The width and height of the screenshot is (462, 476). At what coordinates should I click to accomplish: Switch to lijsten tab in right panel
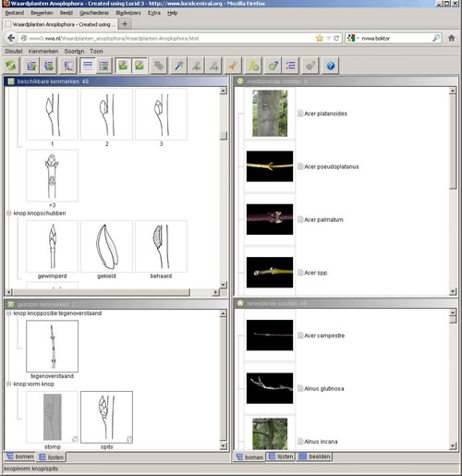pyautogui.click(x=281, y=457)
